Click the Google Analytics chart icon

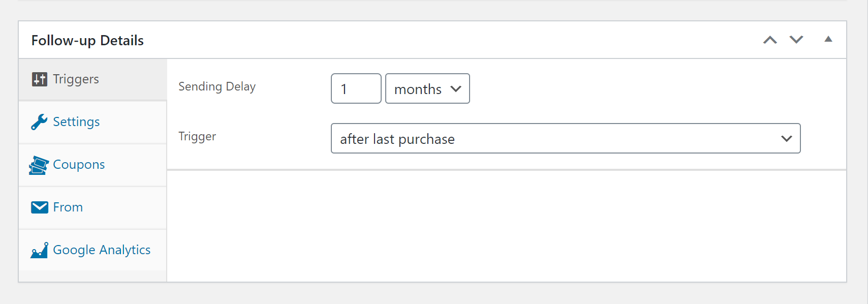39,250
